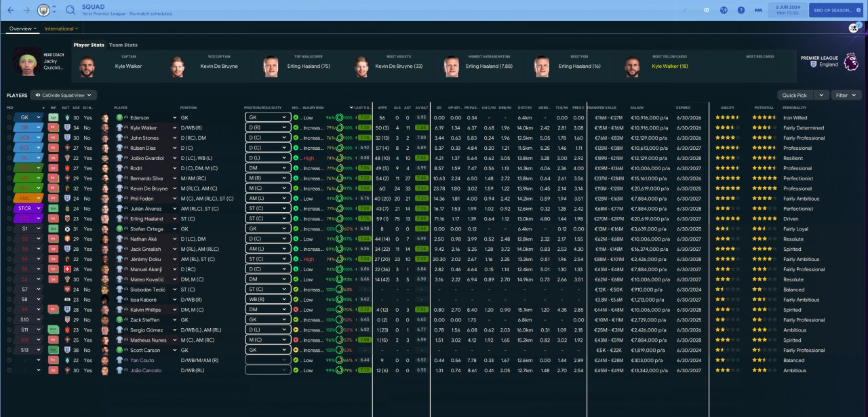Toggle selection circle for Rodri row

pos(9,168)
